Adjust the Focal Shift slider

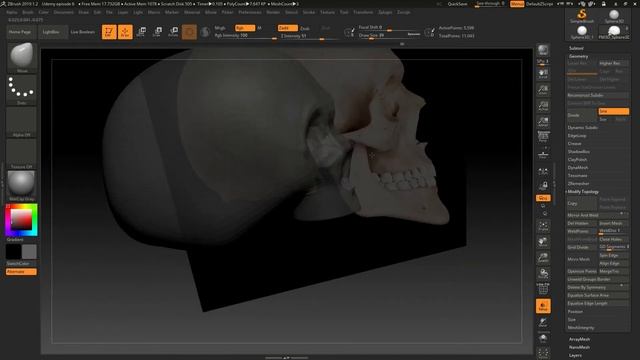click(389, 27)
